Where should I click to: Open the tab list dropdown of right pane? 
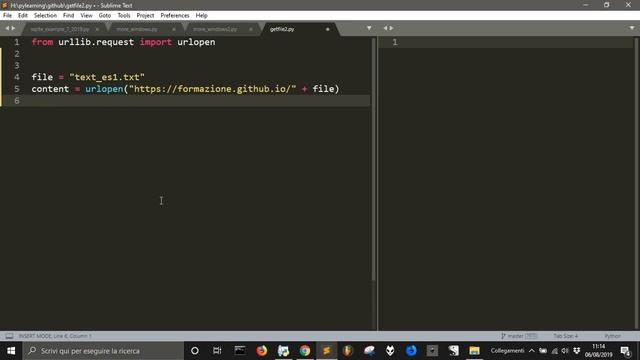coord(632,28)
